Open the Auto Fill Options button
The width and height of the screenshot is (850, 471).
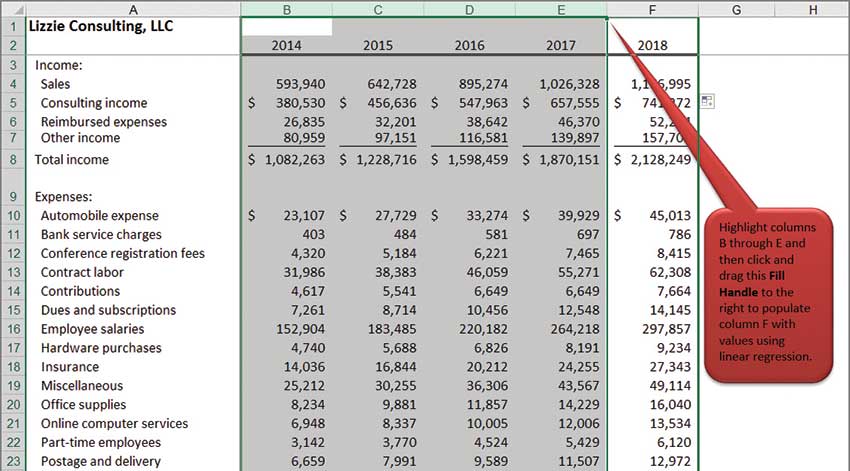click(x=707, y=102)
